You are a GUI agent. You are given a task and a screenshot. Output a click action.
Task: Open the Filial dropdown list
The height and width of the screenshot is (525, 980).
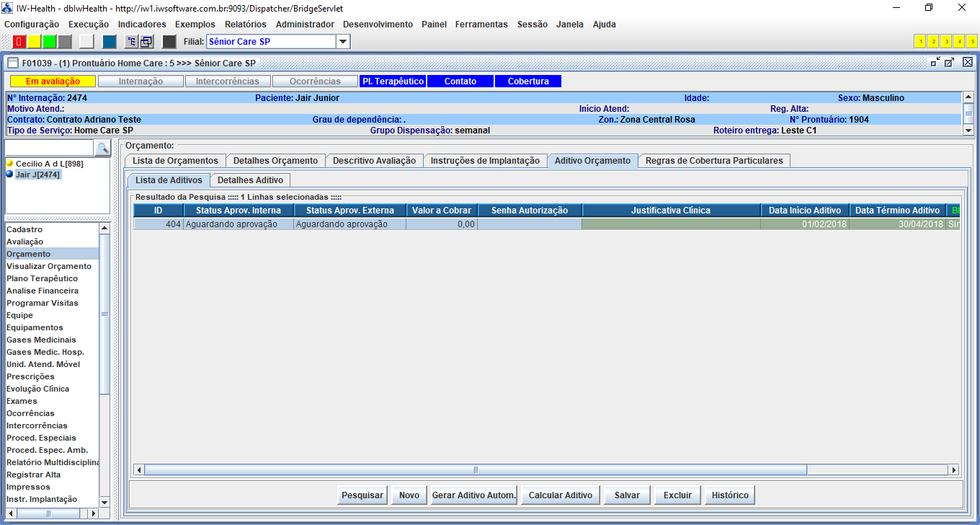[343, 42]
